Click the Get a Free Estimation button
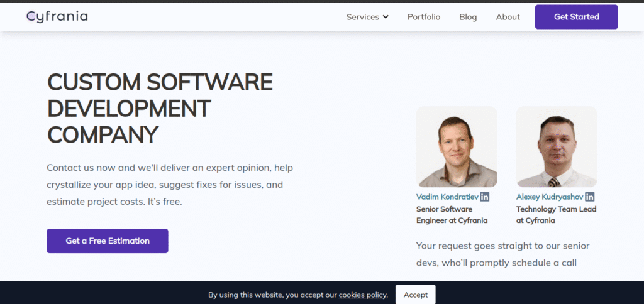644x304 pixels. tap(108, 241)
